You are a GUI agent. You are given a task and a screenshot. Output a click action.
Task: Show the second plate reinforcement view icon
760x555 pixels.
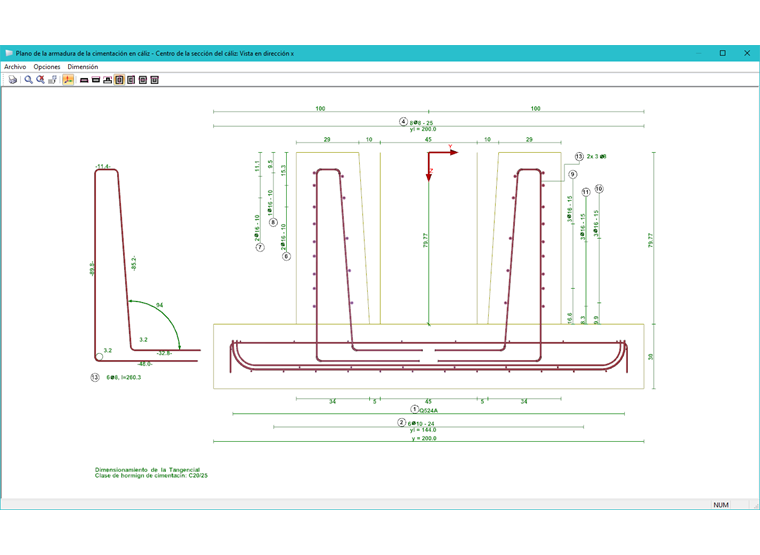point(95,80)
